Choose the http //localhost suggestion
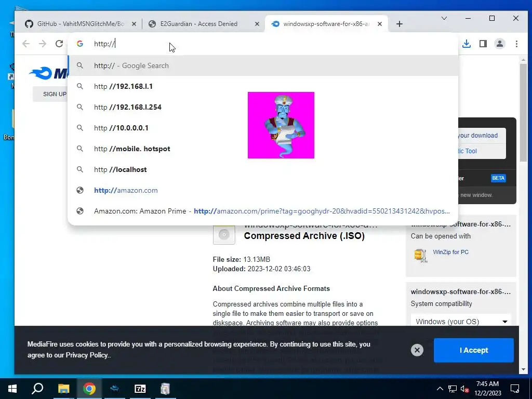532x399 pixels. coord(263,169)
